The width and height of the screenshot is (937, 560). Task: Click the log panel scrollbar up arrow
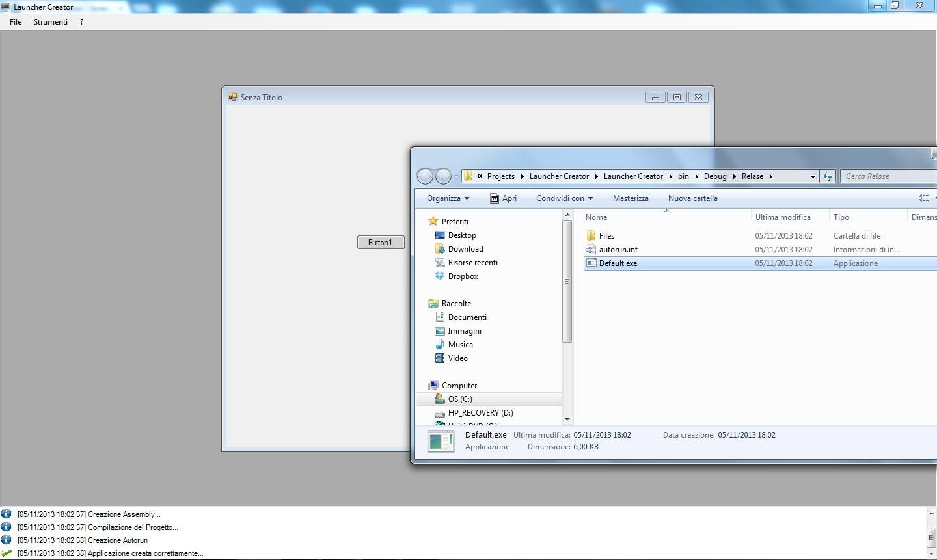click(931, 514)
